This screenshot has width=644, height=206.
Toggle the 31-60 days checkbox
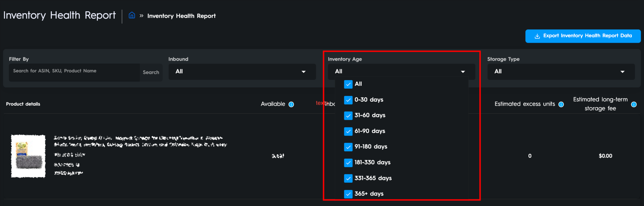(x=348, y=116)
